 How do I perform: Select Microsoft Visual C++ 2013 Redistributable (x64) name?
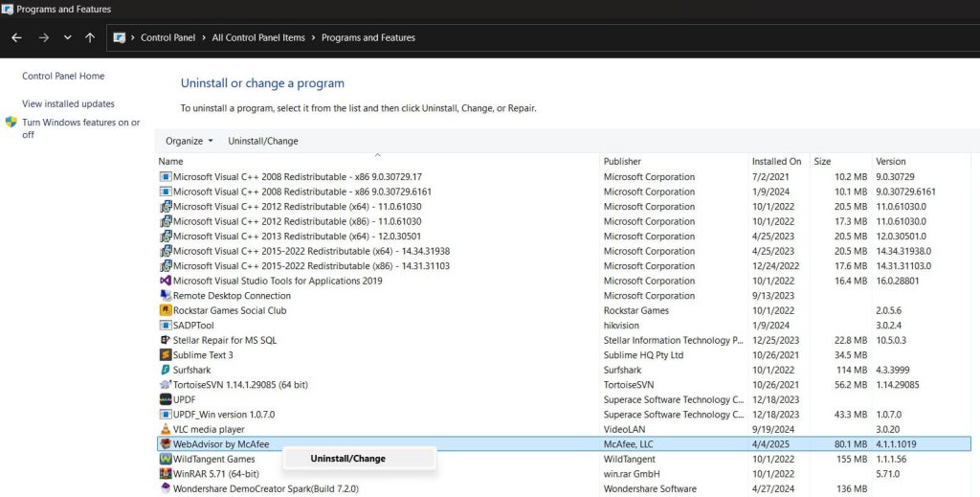(x=297, y=237)
